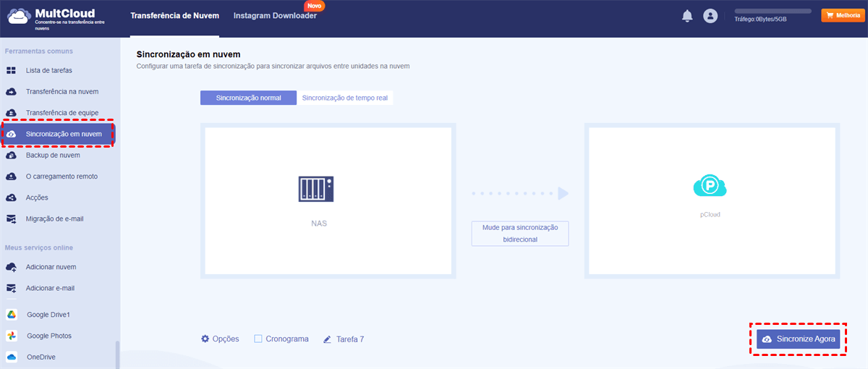Click the Adicionar nuvem icon

click(11, 267)
